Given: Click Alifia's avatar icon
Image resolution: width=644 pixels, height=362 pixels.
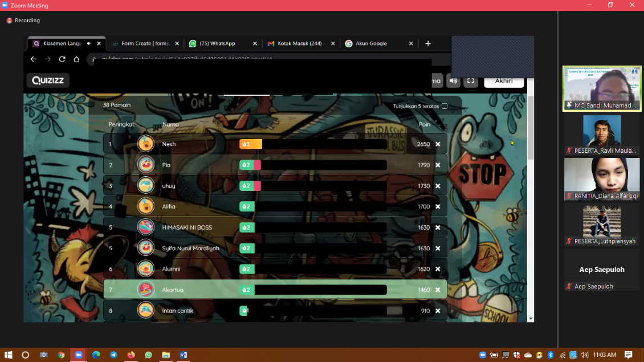Looking at the screenshot, I should [x=146, y=206].
